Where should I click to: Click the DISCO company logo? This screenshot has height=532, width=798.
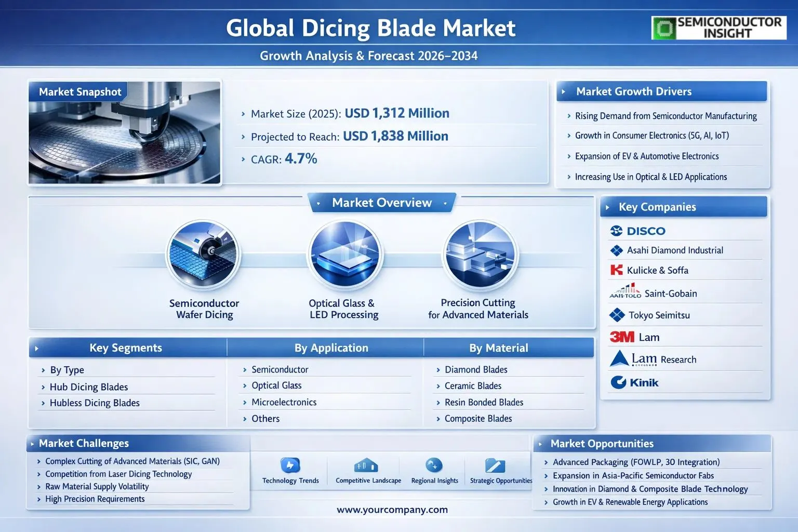tap(637, 231)
